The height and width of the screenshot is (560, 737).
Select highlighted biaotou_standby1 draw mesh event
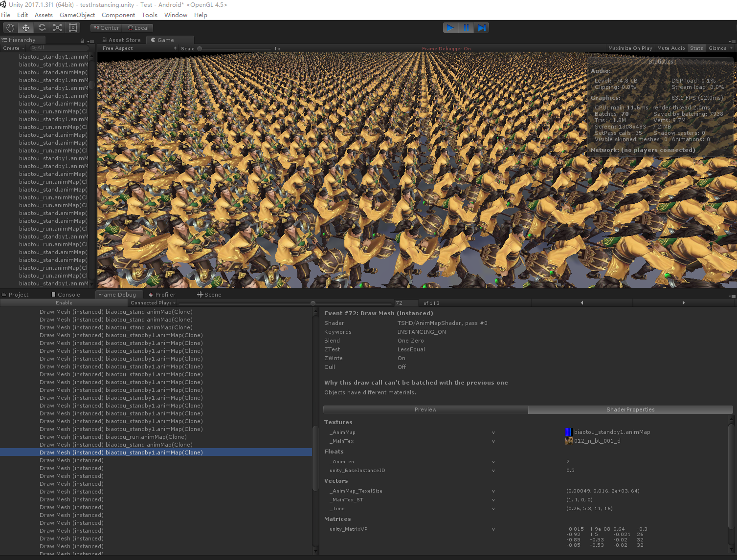coord(156,452)
